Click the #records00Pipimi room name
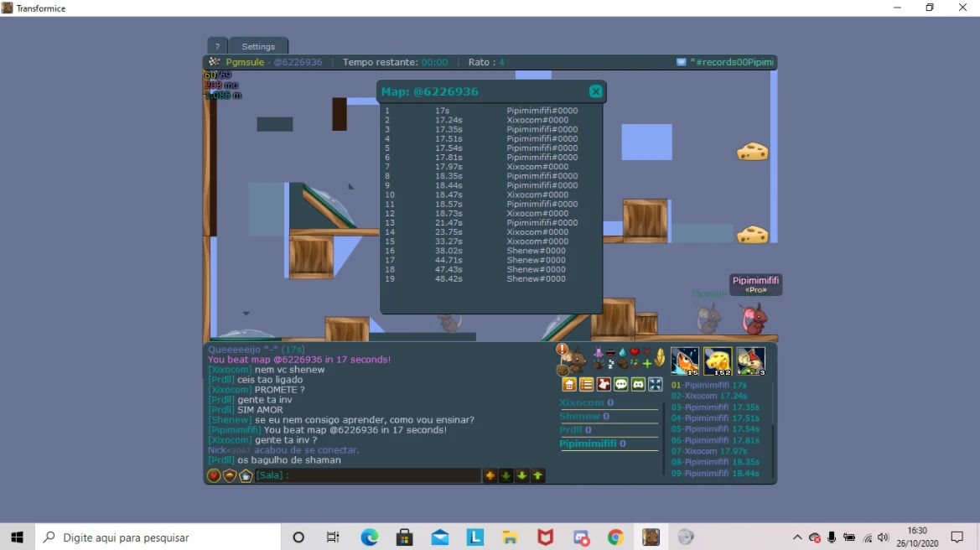Image resolution: width=980 pixels, height=550 pixels. click(734, 62)
